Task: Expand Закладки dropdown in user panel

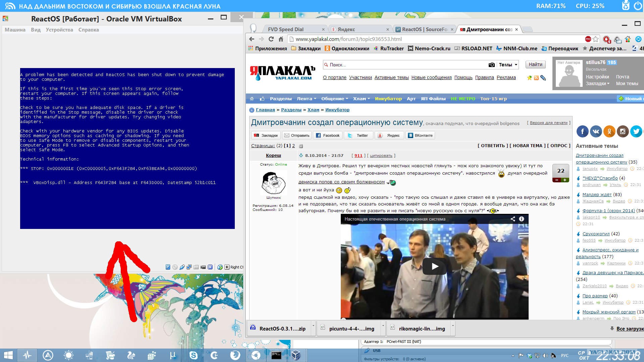Action: click(x=597, y=83)
